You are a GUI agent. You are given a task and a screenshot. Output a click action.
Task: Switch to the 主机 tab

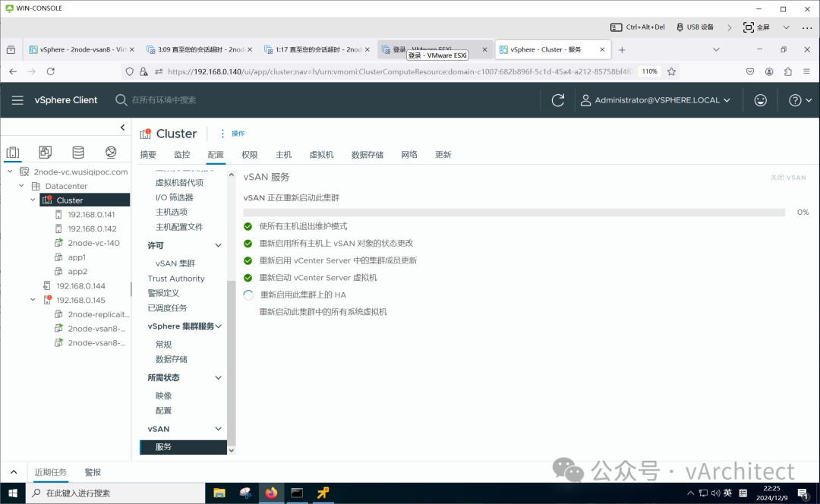click(283, 155)
